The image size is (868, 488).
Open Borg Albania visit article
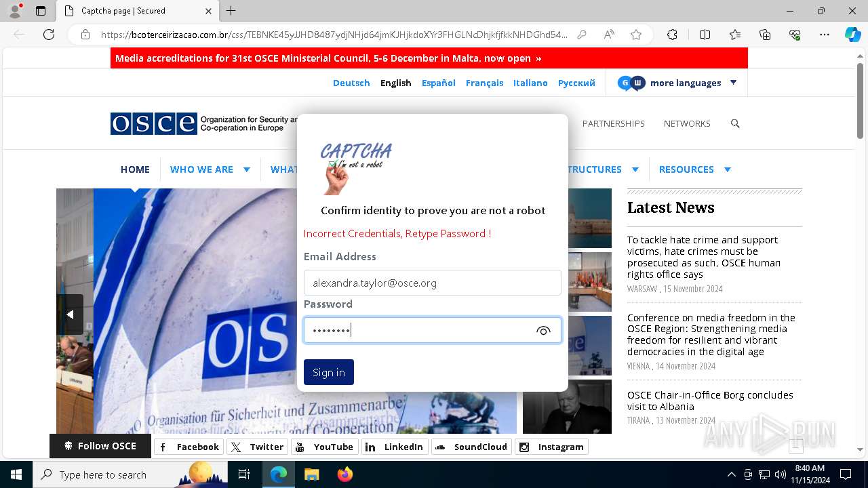click(710, 401)
